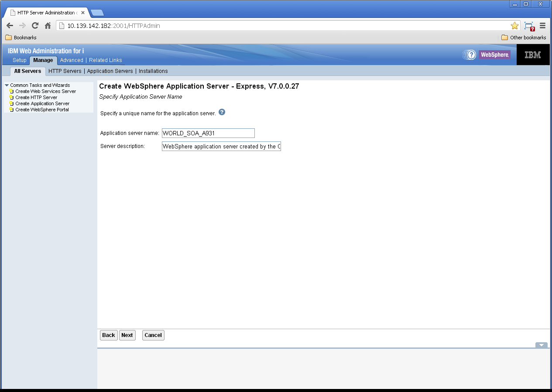Select the Manage tab
Viewport: 552px width, 392px height.
tap(43, 60)
